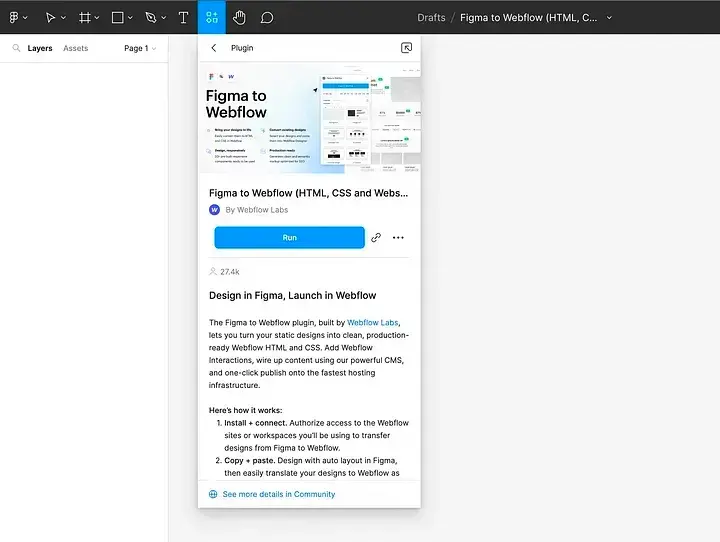The image size is (720, 542).
Task: Search layers with magnifier icon
Action: coord(16,48)
